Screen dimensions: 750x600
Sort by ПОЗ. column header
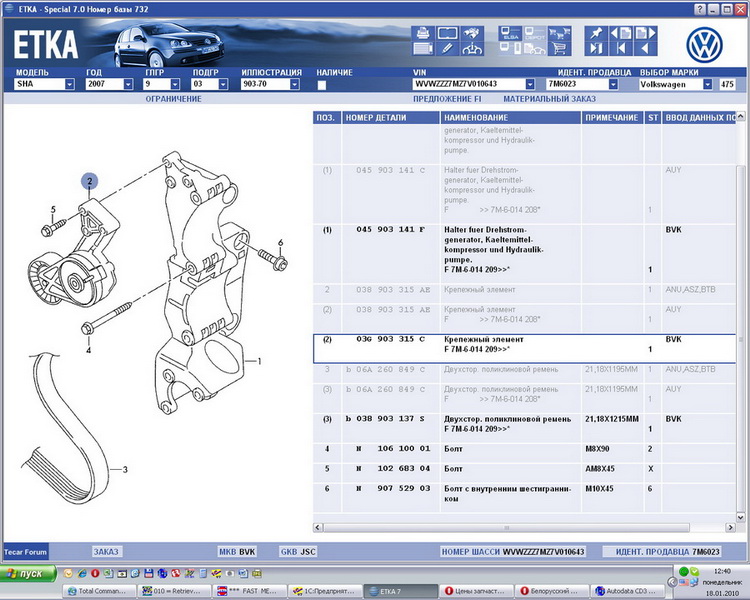pyautogui.click(x=327, y=118)
